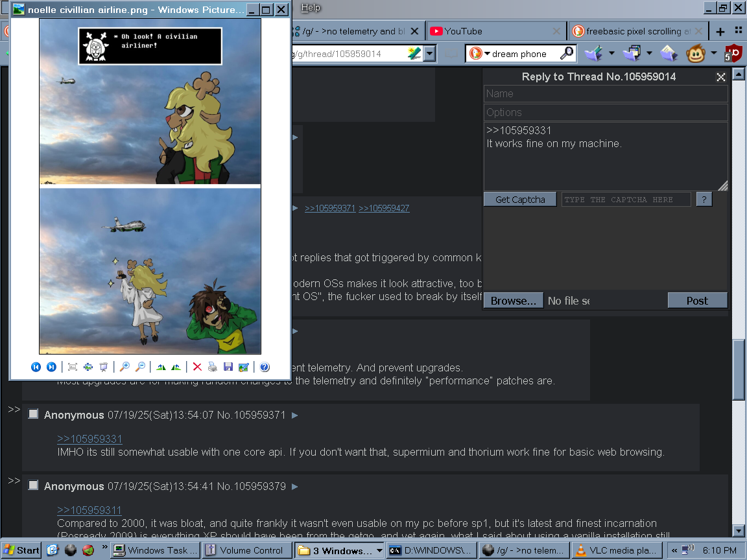747x560 pixels.
Task: Click the Post button
Action: coord(697,301)
